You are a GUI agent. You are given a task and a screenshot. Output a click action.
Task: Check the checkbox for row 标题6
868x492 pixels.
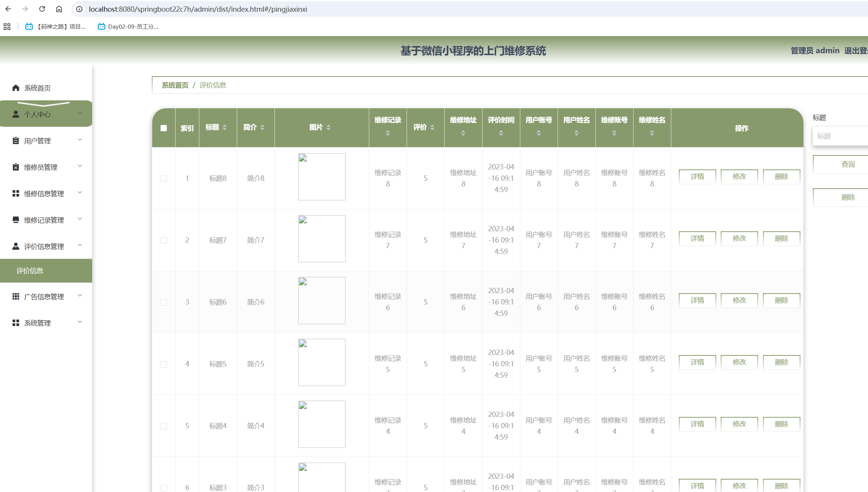point(163,302)
